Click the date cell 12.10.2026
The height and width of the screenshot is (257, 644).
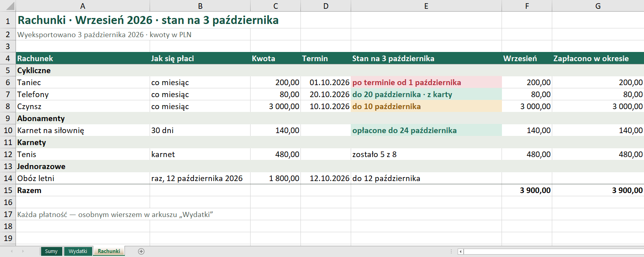326,178
